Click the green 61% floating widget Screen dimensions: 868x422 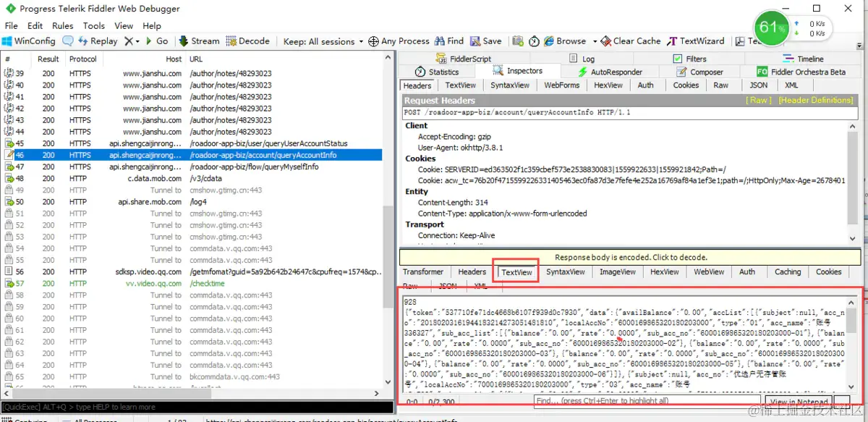[771, 28]
